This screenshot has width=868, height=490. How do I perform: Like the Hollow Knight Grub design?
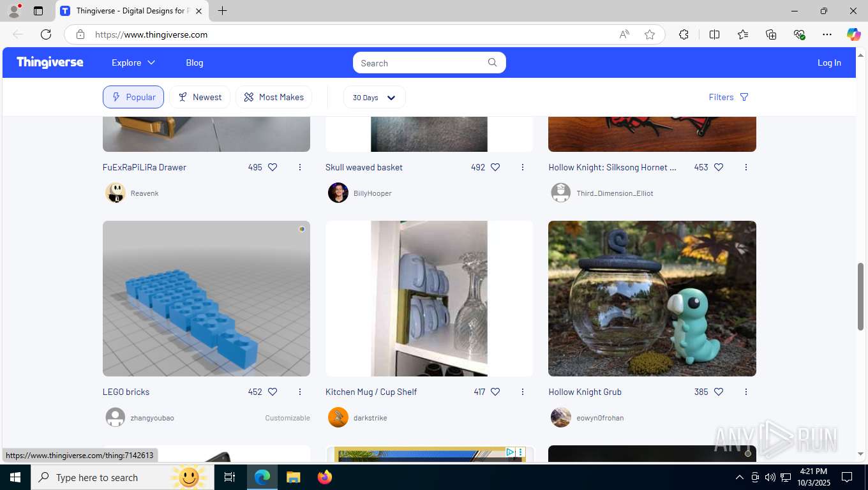[719, 392]
